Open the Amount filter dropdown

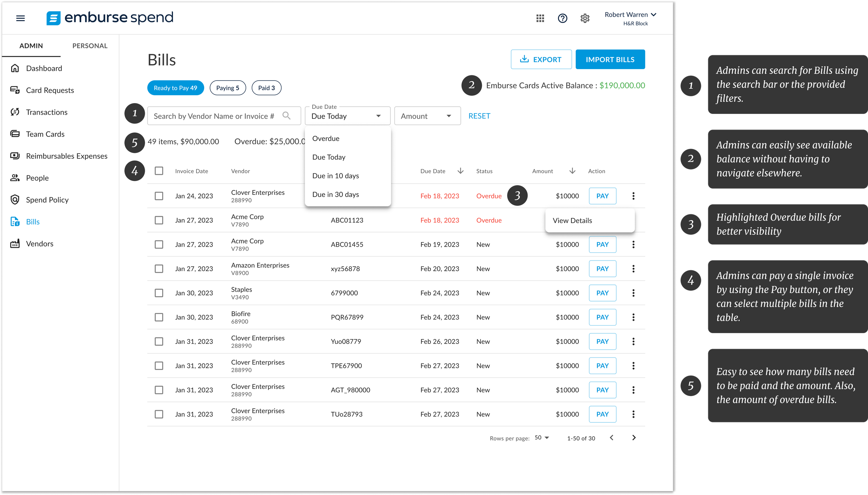[x=427, y=116]
